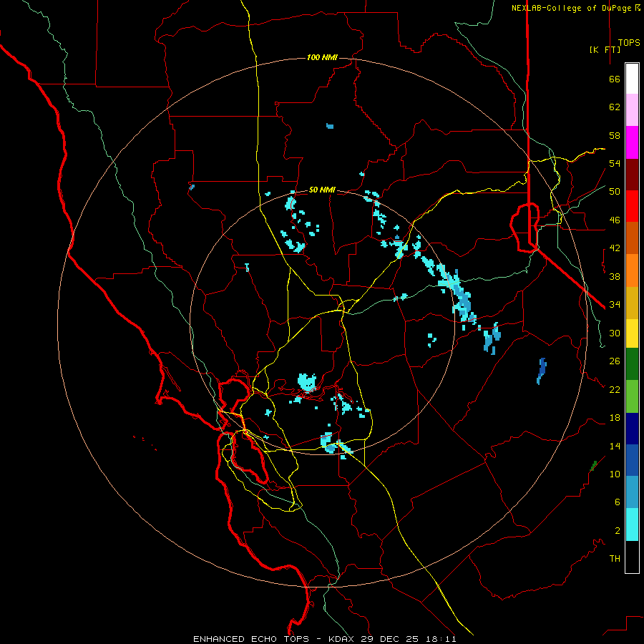Click the 14 value on the legend
The image size is (644, 644).
pyautogui.click(x=615, y=446)
